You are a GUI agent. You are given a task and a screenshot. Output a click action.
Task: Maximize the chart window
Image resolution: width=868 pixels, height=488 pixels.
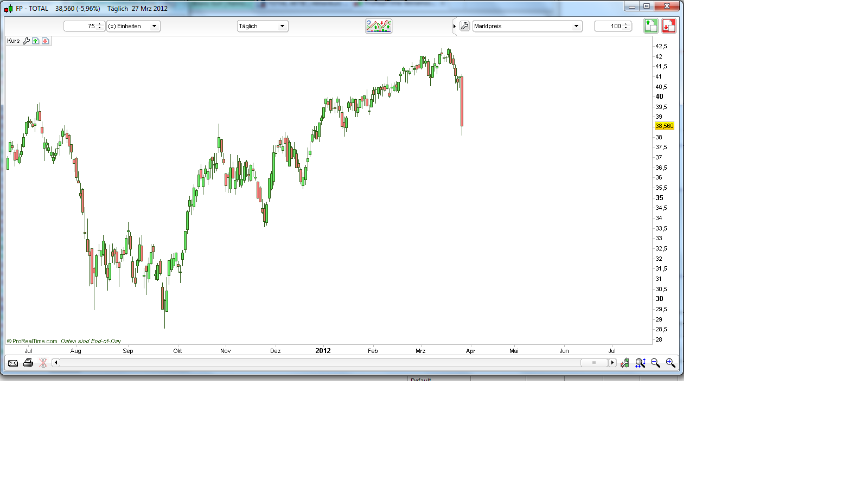646,7
